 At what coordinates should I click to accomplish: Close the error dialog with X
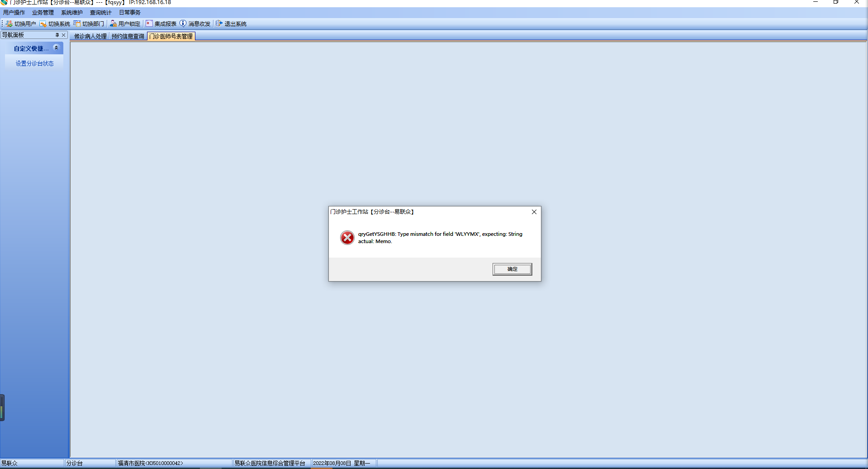coord(534,212)
